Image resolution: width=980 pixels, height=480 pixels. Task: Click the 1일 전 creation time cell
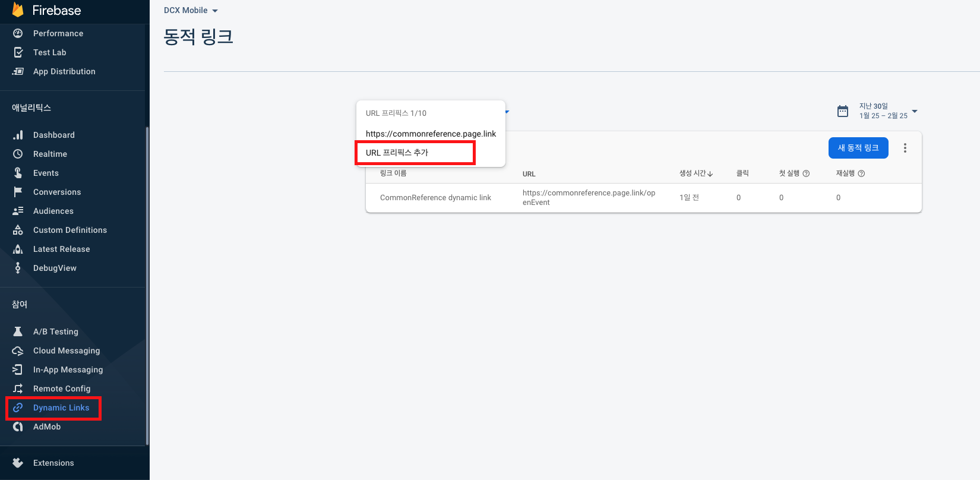(689, 198)
